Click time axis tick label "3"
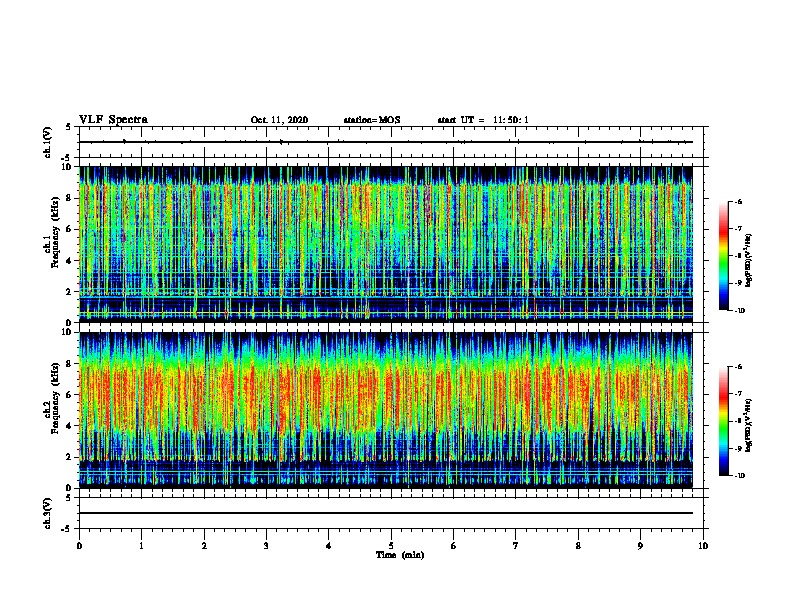Viewport: 792px width, 612px height. point(266,546)
